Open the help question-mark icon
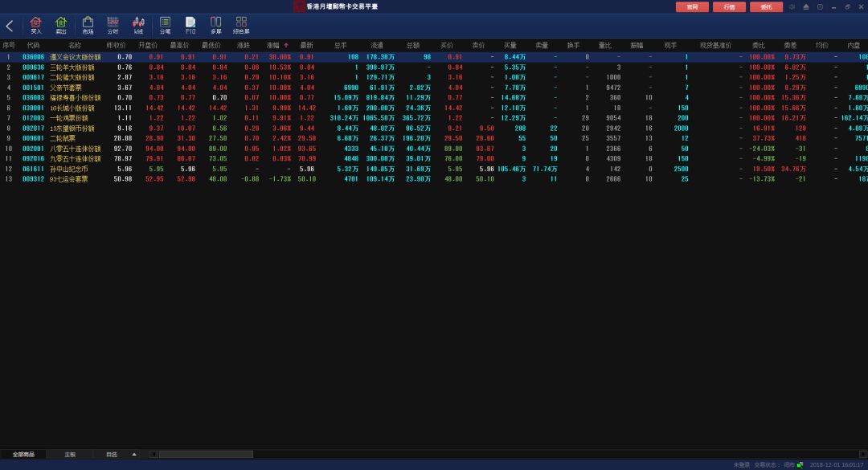Image resolution: width=868 pixels, height=470 pixels. [x=820, y=6]
